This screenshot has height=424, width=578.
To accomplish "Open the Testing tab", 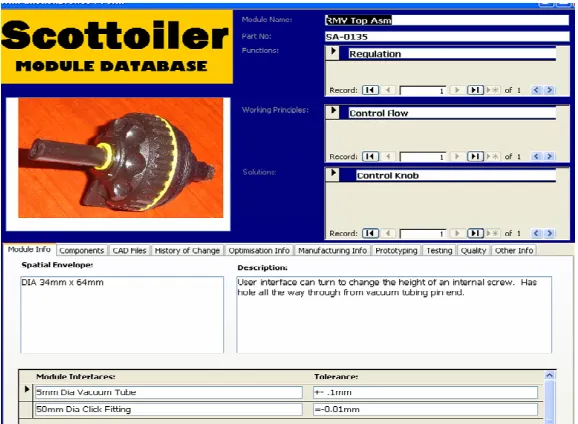I will pyautogui.click(x=439, y=251).
